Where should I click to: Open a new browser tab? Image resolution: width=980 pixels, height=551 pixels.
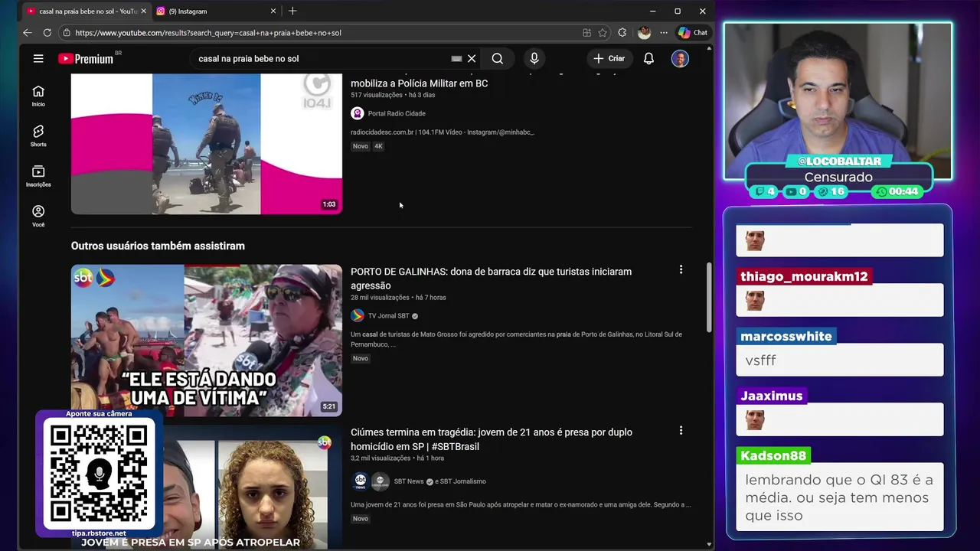[x=292, y=11]
